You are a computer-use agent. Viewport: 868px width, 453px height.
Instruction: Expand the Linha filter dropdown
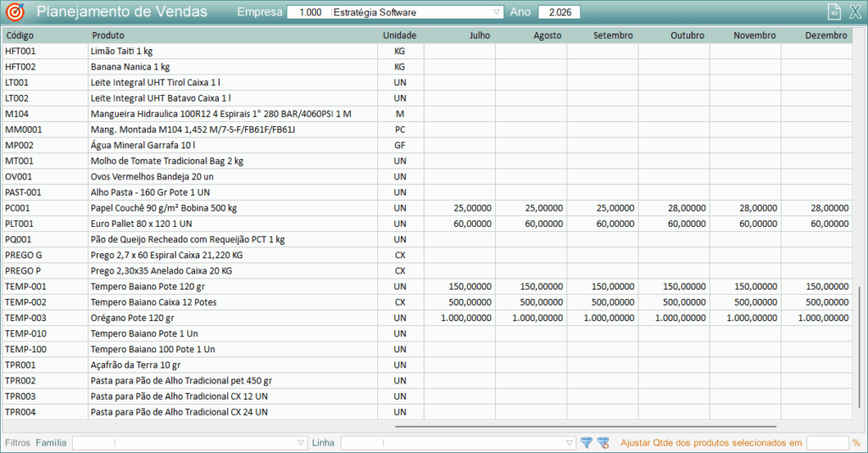click(x=570, y=443)
